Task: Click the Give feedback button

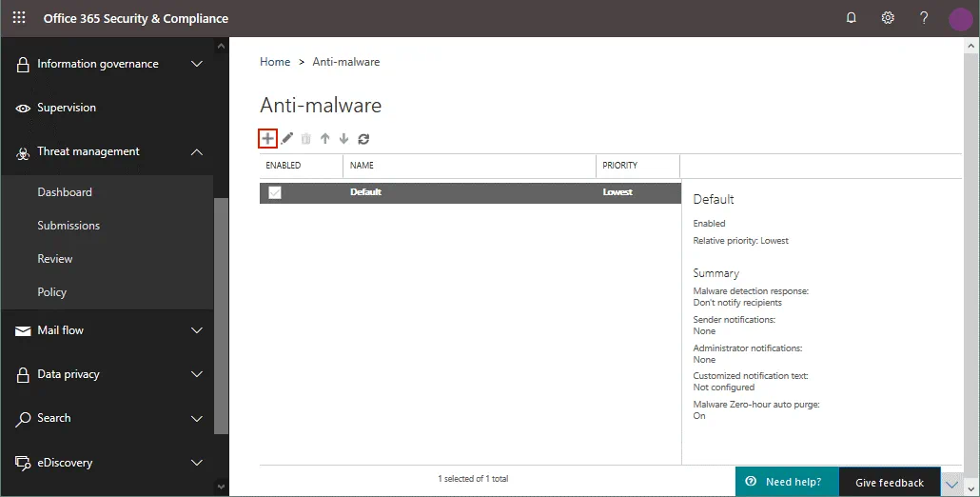Action: coord(889,483)
